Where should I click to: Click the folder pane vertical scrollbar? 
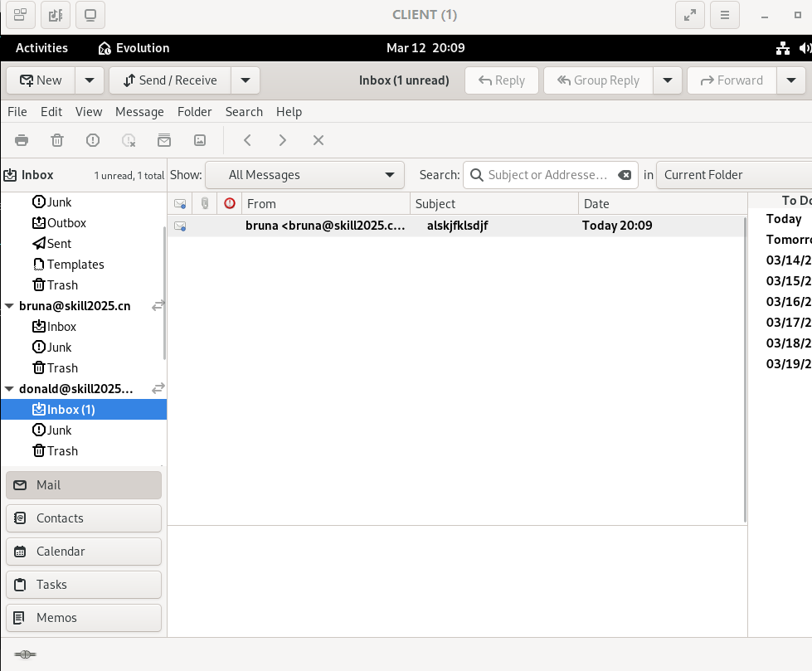point(165,293)
